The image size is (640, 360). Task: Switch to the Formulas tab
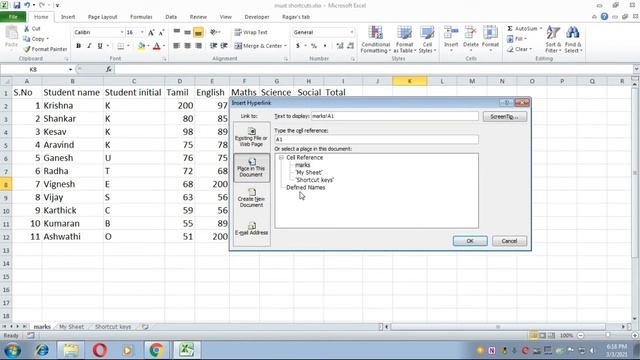[x=141, y=17]
